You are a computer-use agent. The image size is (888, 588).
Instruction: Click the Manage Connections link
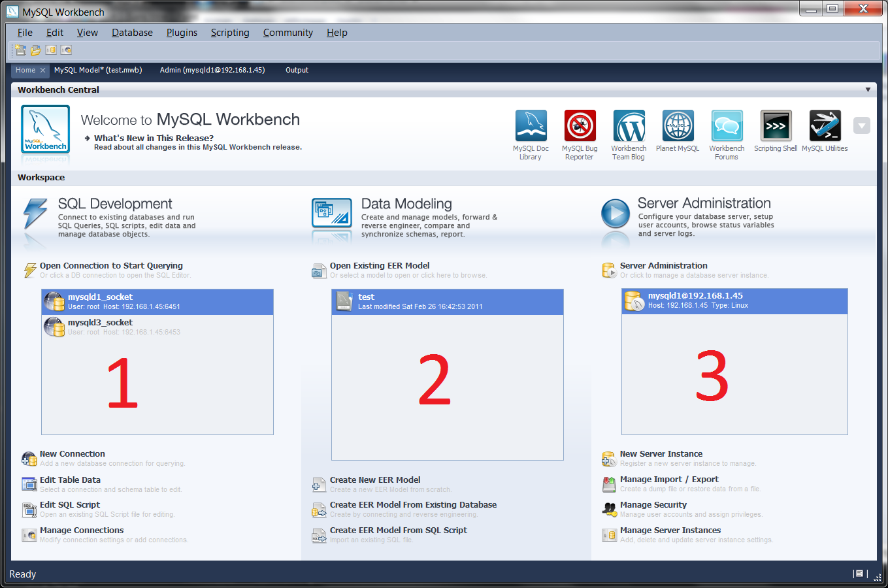tap(82, 531)
